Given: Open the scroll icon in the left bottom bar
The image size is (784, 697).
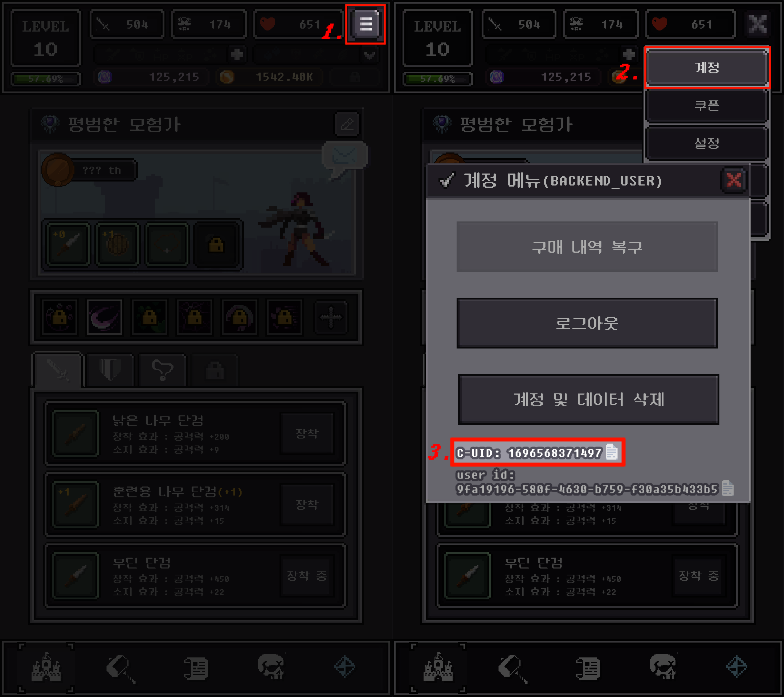Looking at the screenshot, I should [x=196, y=668].
